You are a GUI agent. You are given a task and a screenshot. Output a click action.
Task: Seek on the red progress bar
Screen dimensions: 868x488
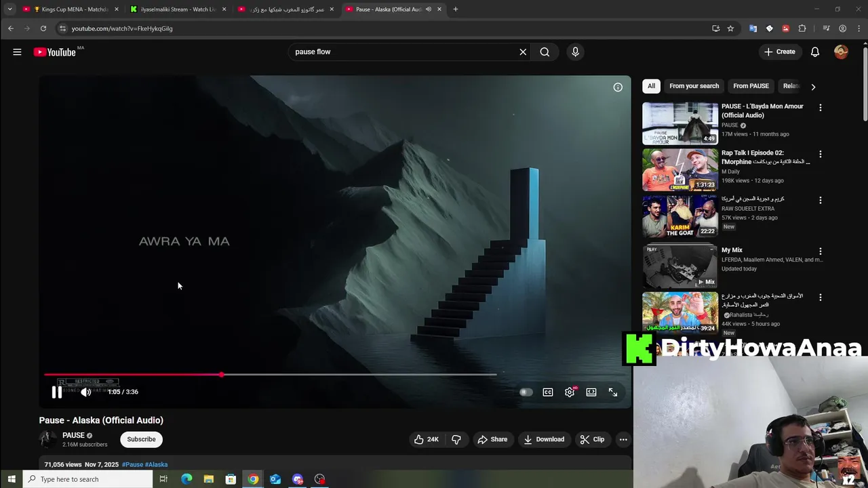[x=270, y=374]
